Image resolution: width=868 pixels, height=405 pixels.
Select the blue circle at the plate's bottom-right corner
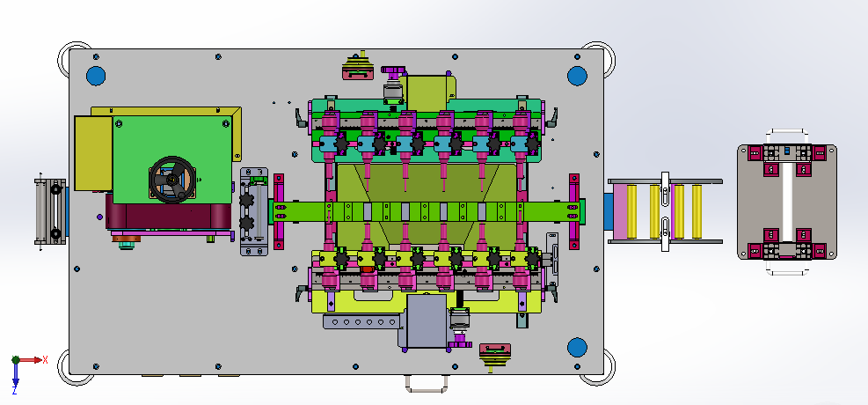[x=577, y=348]
